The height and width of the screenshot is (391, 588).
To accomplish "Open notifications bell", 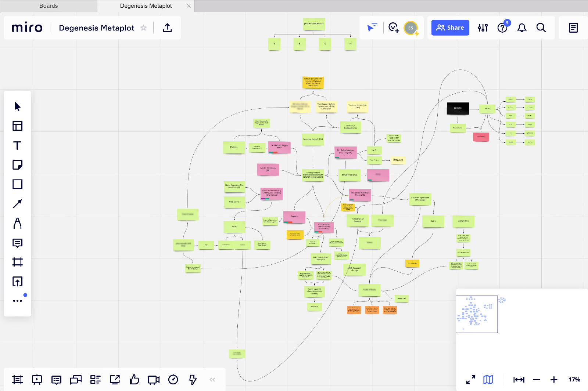I will coord(522,28).
